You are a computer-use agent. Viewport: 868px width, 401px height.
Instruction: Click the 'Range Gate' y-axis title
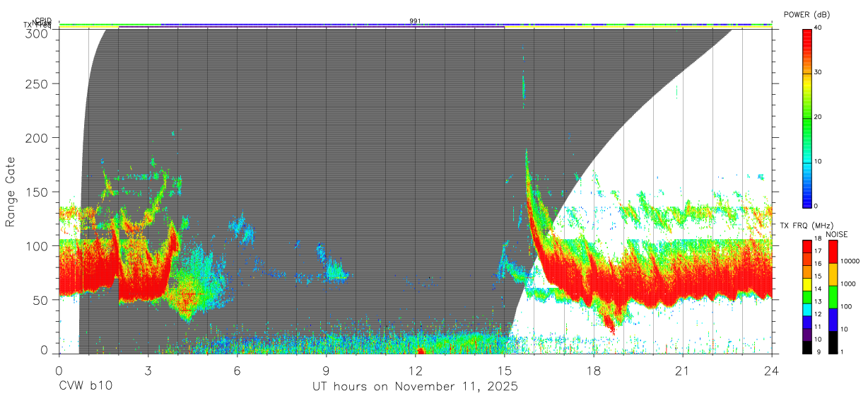11,190
